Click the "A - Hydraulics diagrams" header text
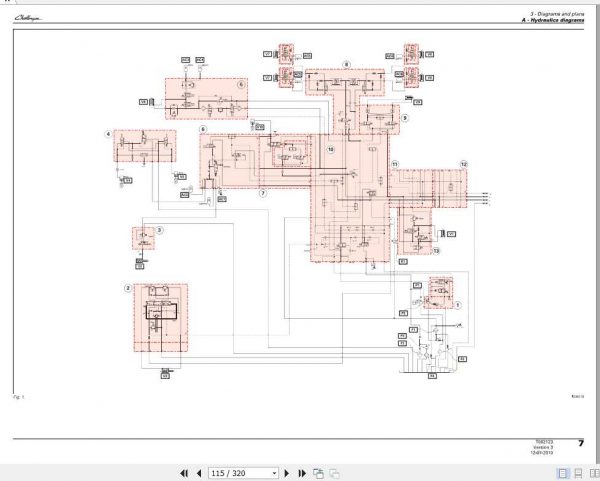The width and height of the screenshot is (600, 481). [553, 20]
